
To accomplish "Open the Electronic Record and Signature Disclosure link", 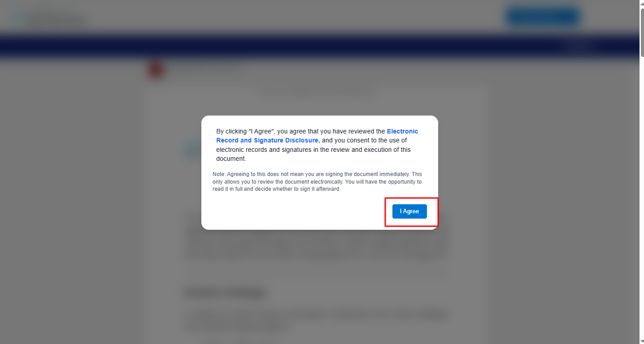I will tap(317, 136).
